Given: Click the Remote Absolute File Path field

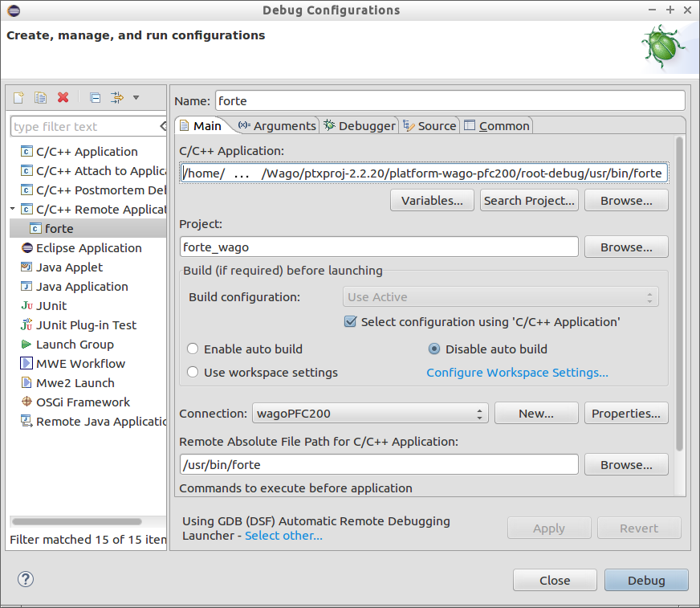Looking at the screenshot, I should tap(379, 464).
